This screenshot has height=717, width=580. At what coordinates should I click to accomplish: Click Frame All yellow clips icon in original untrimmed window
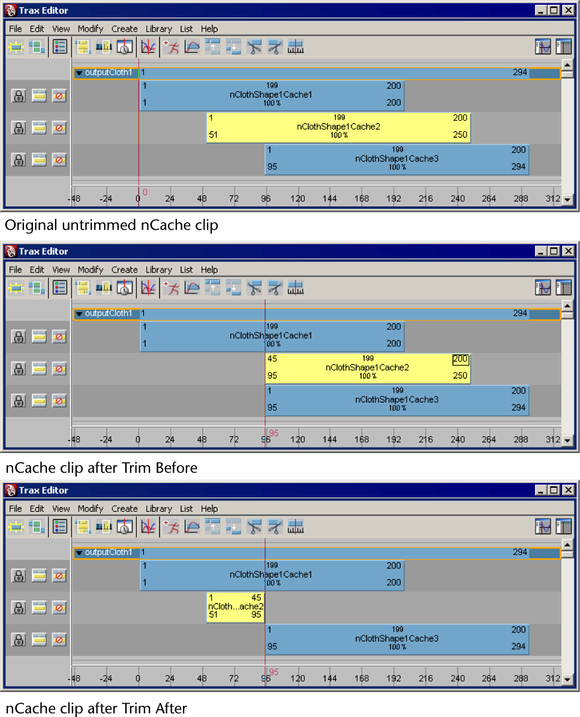[x=83, y=47]
